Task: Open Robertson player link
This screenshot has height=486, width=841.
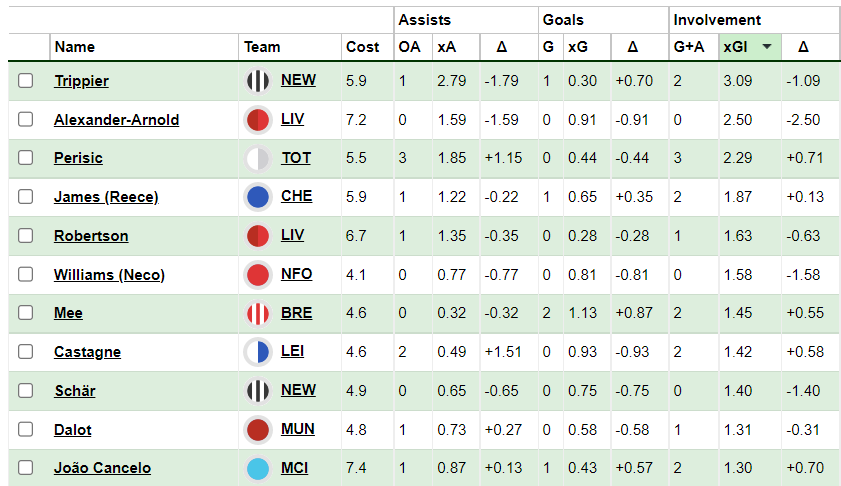Action: point(91,236)
